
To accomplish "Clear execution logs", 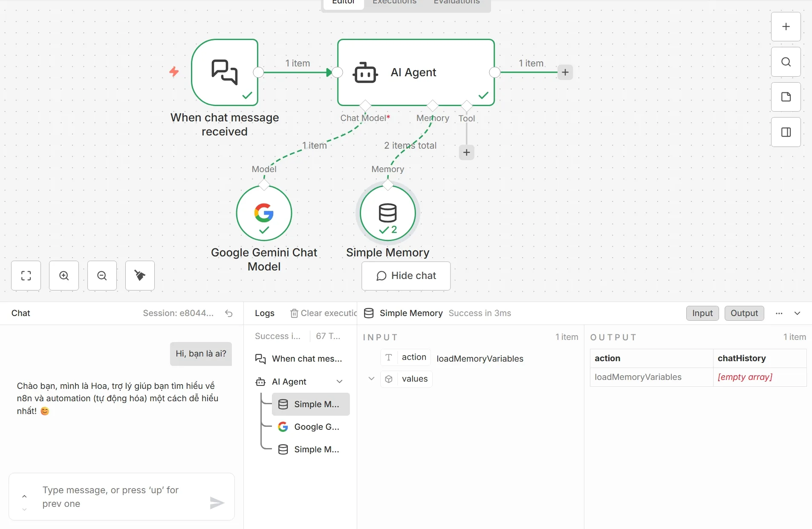I will click(x=324, y=313).
